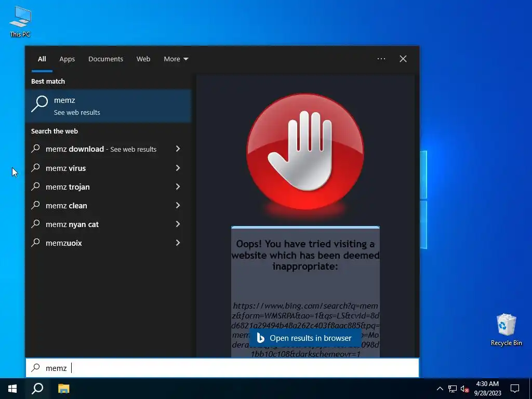Click the blocked bing.com URL text

305,330
